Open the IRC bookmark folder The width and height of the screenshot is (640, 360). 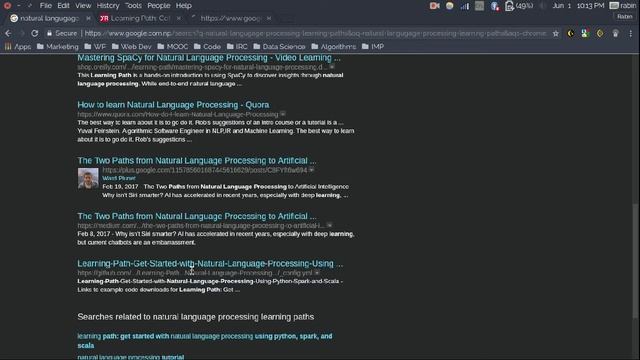coord(237,47)
